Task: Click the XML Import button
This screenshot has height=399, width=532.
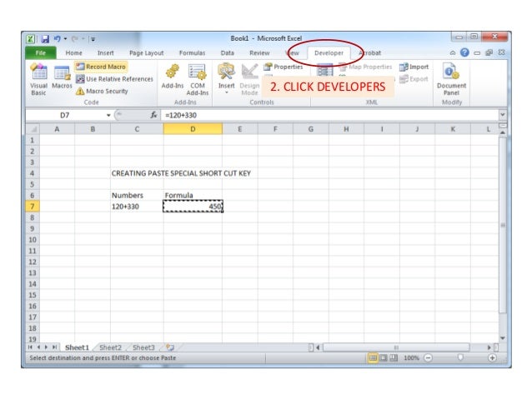Action: [414, 67]
